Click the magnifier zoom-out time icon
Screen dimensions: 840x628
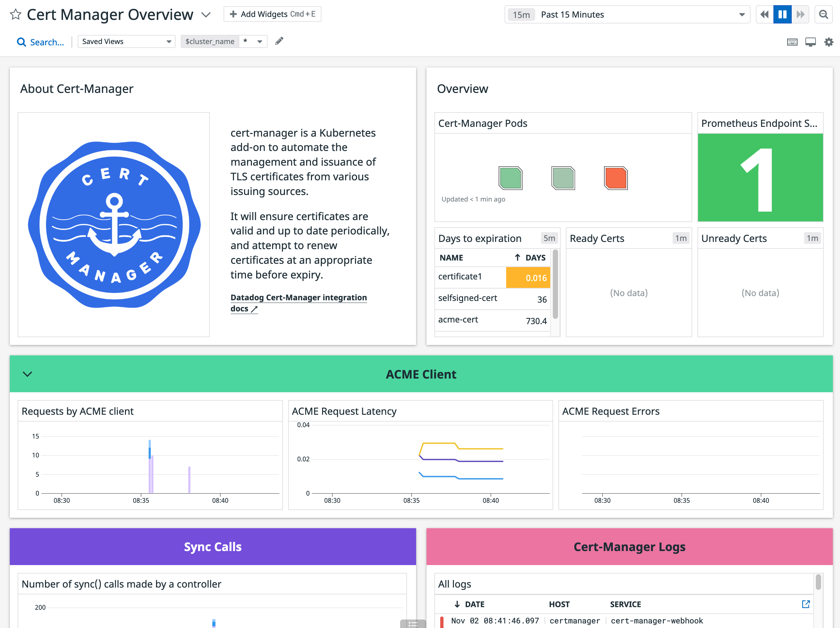823,14
